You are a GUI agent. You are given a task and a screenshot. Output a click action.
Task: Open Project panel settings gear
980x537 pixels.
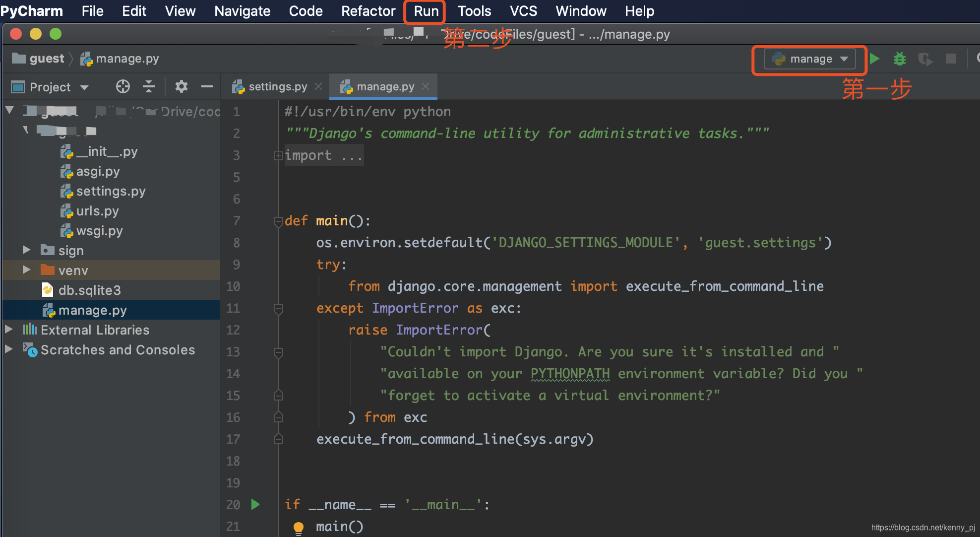[x=182, y=86]
